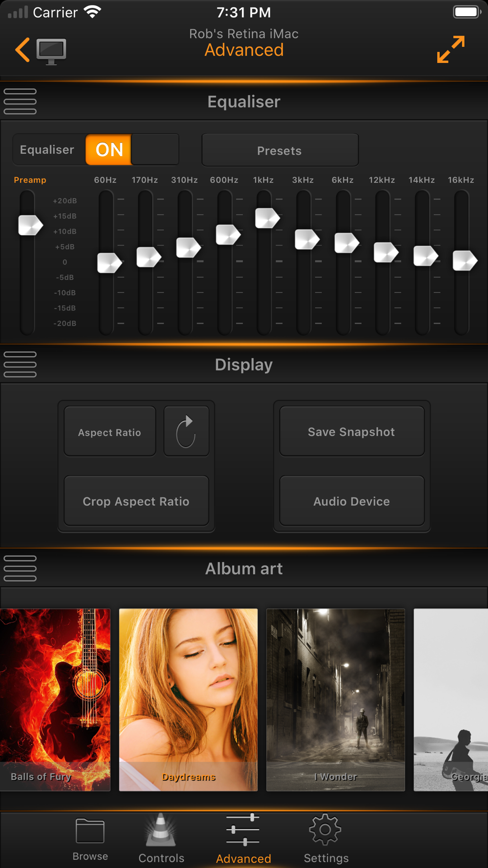The height and width of the screenshot is (868, 488).
Task: Tap the Equaliser section reorder handle
Action: [x=20, y=102]
